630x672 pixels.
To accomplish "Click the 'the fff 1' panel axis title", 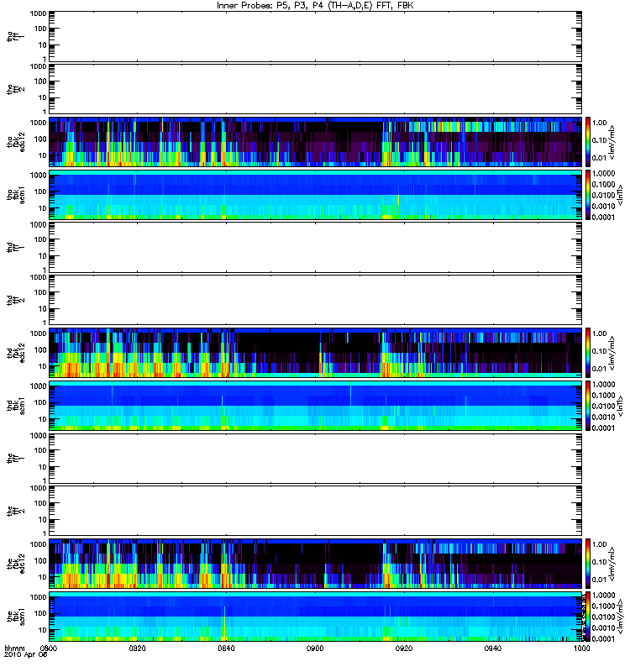I will point(15,458).
